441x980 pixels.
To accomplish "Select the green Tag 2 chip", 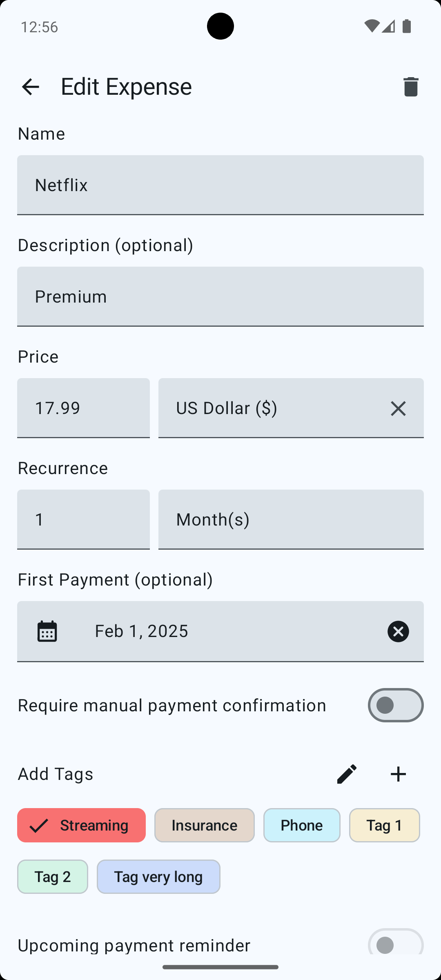I will point(53,877).
